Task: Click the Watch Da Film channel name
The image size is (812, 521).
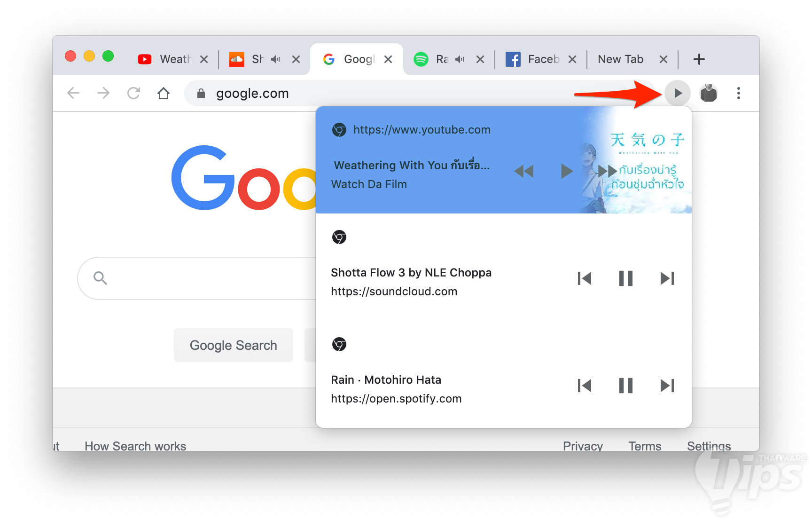Action: [x=369, y=184]
